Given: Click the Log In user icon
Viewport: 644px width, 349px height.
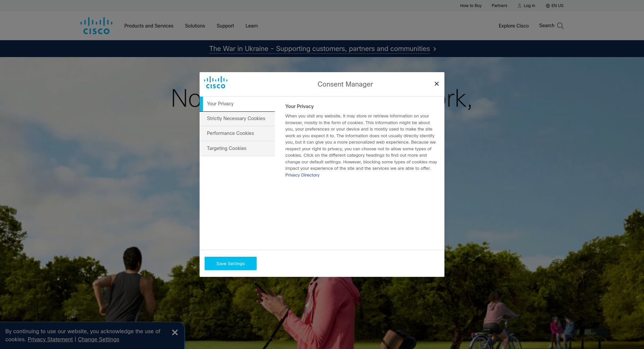Looking at the screenshot, I should click(520, 6).
